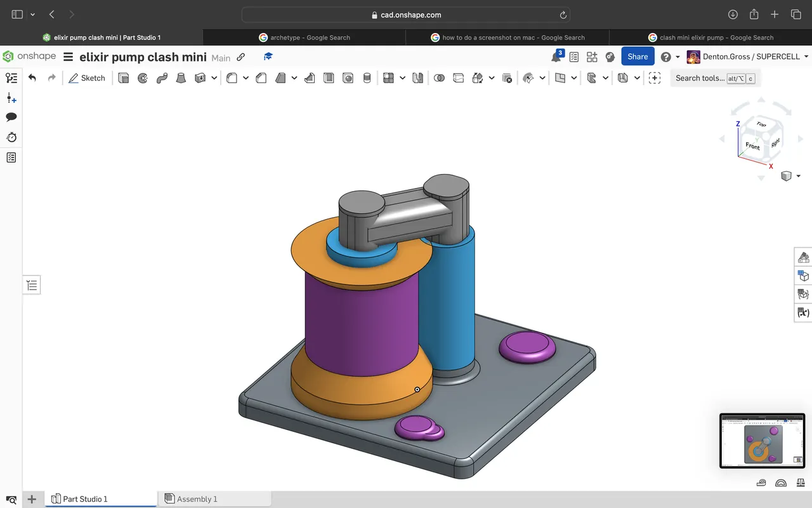The width and height of the screenshot is (812, 508).
Task: Show the collapsed side panel in canvas
Action: click(x=32, y=286)
